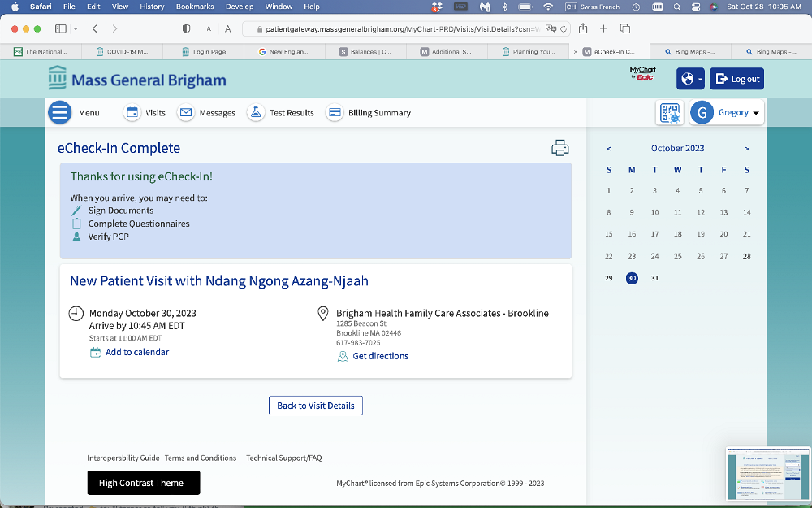The width and height of the screenshot is (812, 508).
Task: Go to previous month in calendar
Action: point(609,149)
